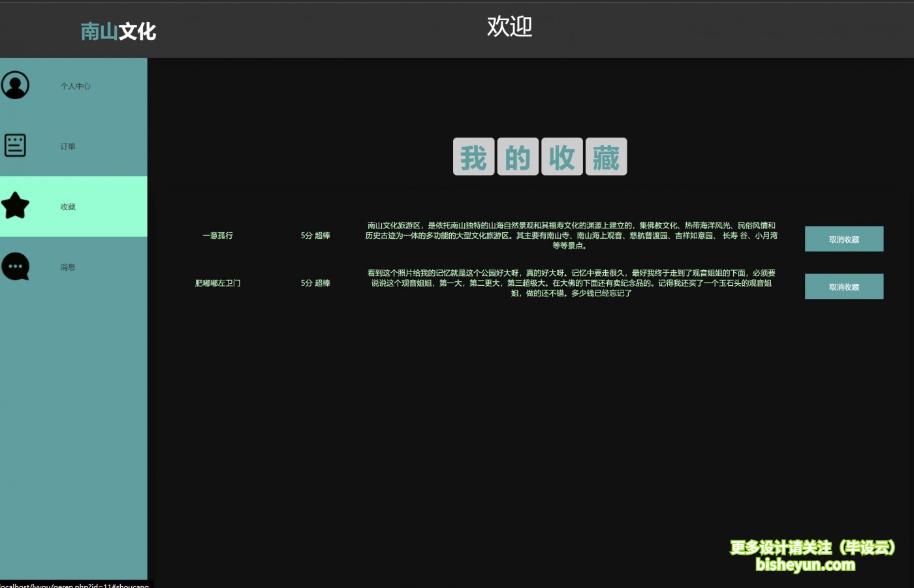Image resolution: width=914 pixels, height=588 pixels.
Task: Cancel favorite for the 肥嘟嘟左卫门 entry
Action: [x=843, y=286]
